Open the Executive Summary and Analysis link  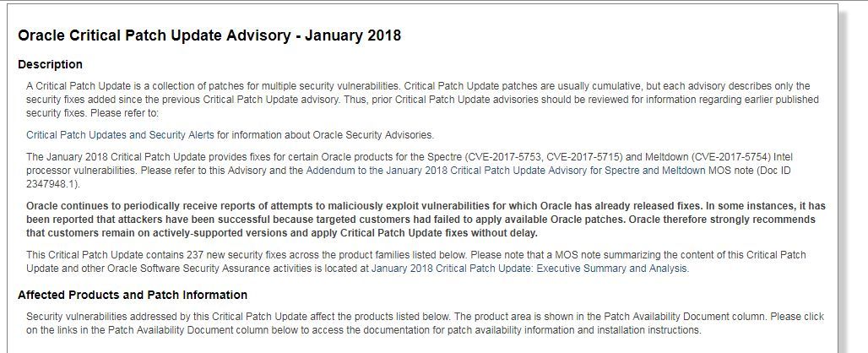click(x=530, y=269)
